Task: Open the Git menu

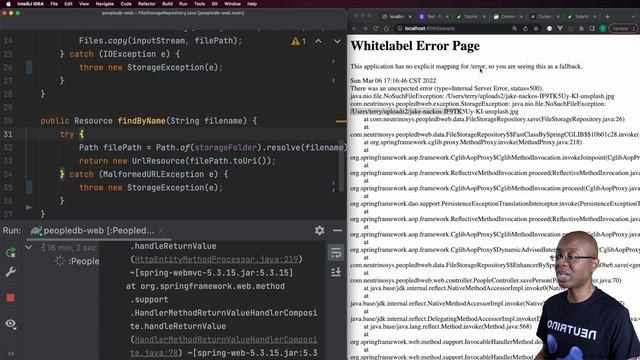Action: tap(215, 4)
